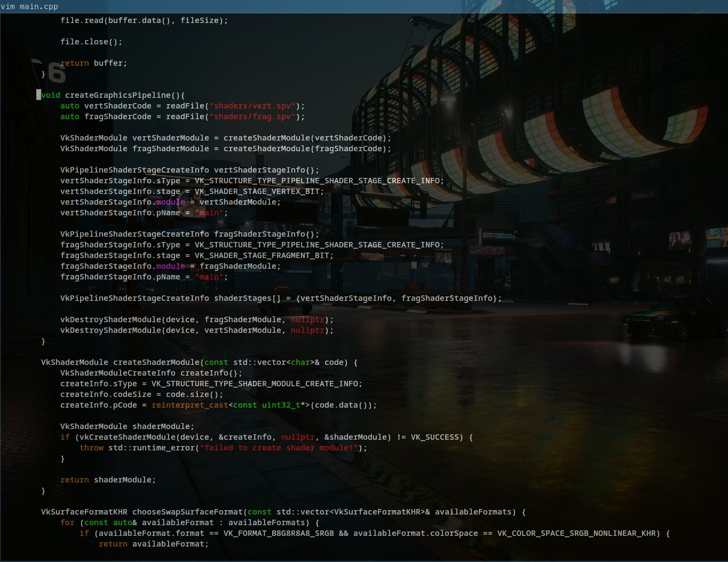728x562 pixels.
Task: Click the 'VkPipelineShaderStageCreateInfo fragShaderStageInfo{};' line
Action: 190,234
